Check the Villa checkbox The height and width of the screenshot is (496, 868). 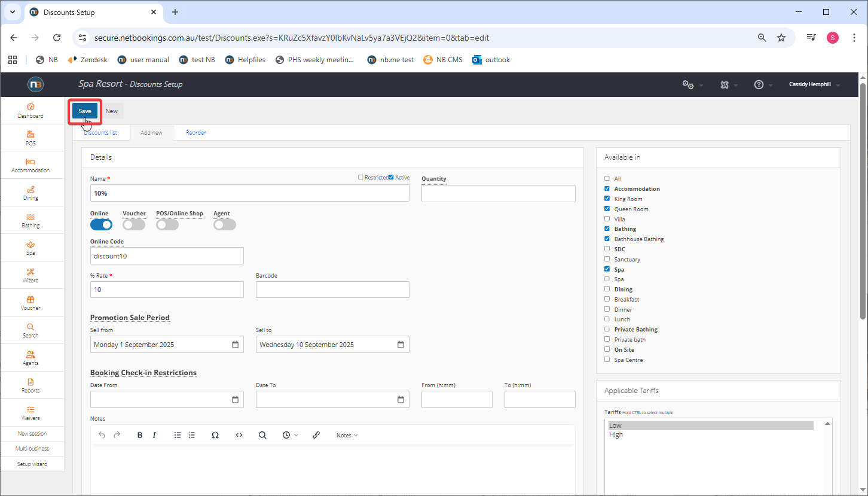(607, 219)
